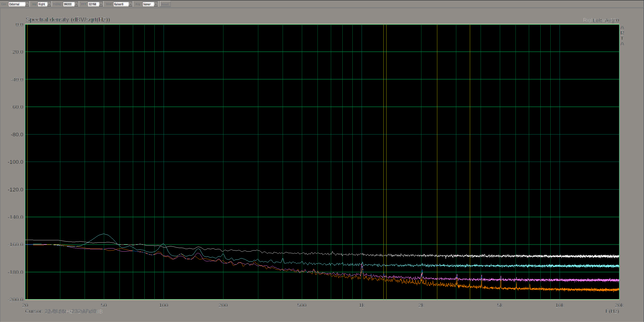Open the FFT size dropdown showing 32768
Image resolution: width=644 pixels, height=322 pixels.
click(95, 4)
